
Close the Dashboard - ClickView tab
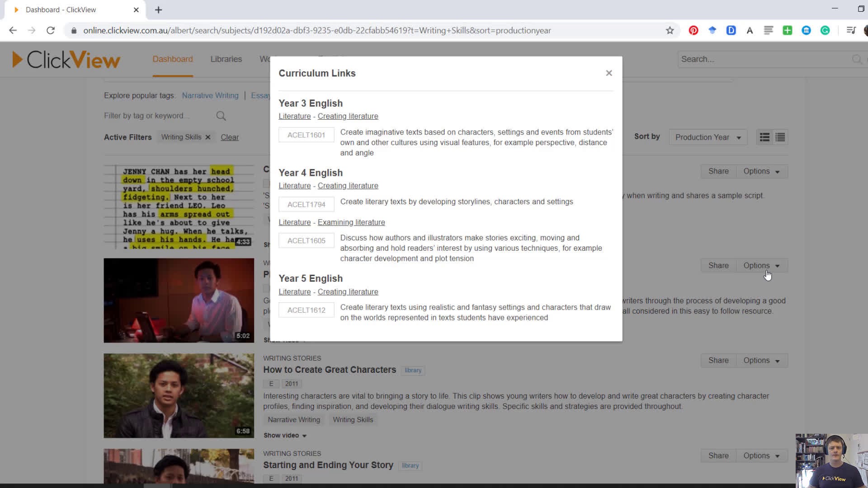point(136,10)
